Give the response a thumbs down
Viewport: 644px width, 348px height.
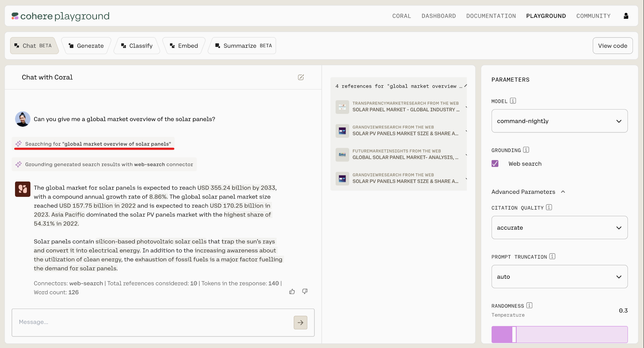[305, 291]
